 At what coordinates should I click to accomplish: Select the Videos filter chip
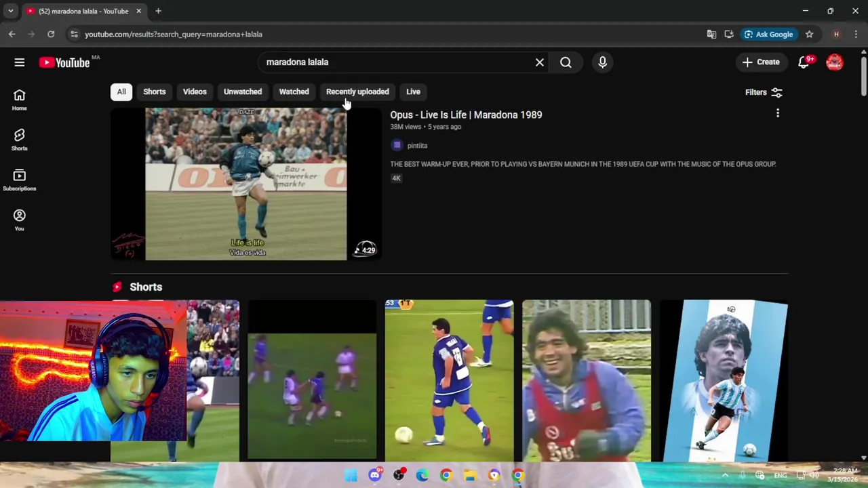coord(195,91)
